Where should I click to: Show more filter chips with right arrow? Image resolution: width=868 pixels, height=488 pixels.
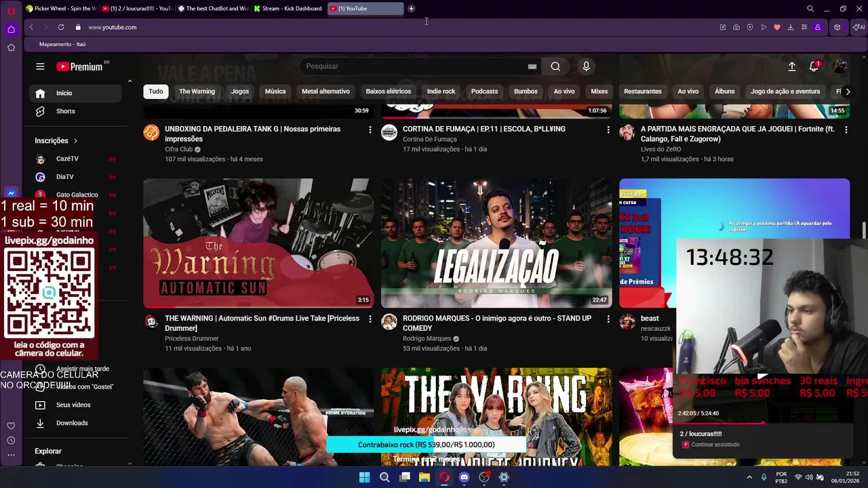848,91
